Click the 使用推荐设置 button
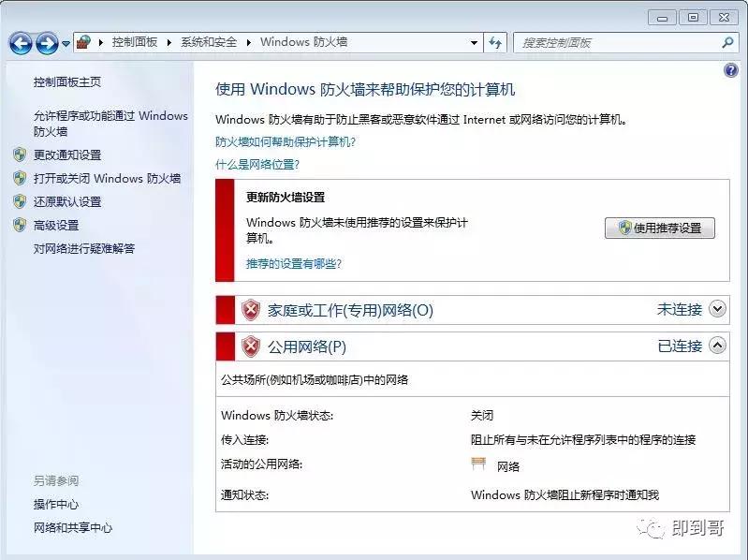 click(x=660, y=228)
